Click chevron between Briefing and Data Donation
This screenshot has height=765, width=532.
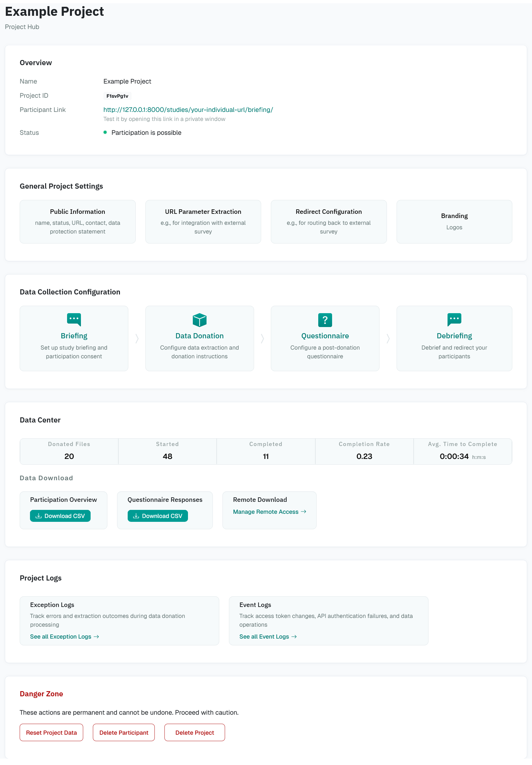click(x=137, y=339)
